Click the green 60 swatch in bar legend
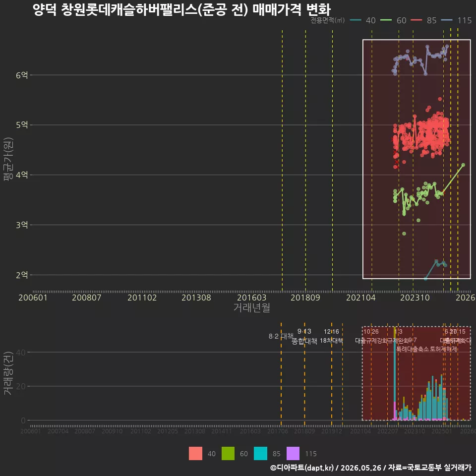The height and width of the screenshot is (476, 476). coord(228,454)
